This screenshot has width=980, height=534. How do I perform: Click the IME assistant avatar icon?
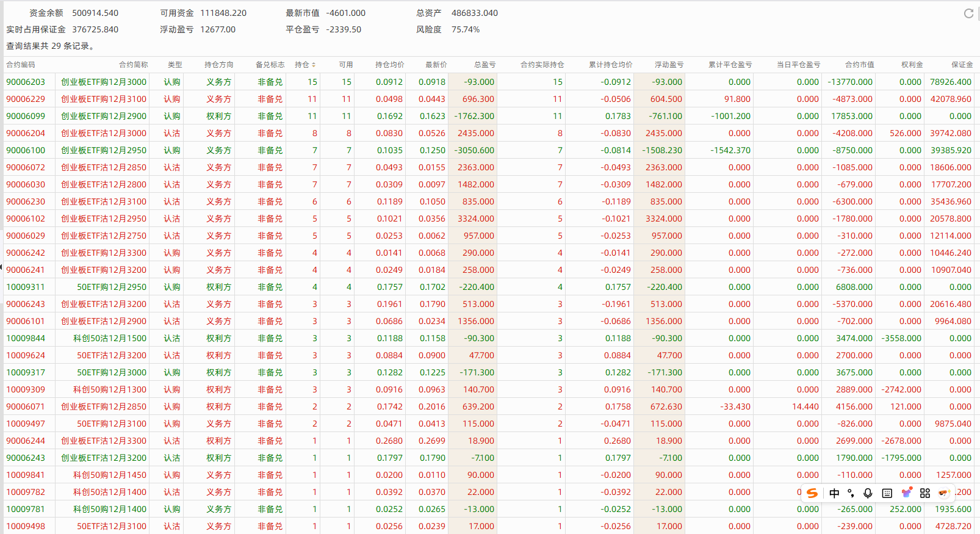click(x=944, y=493)
